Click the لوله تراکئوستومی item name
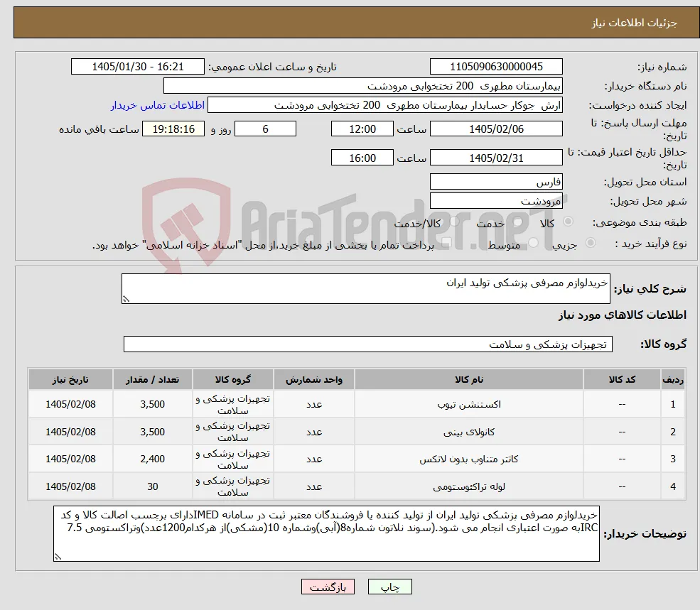This screenshot has height=610, width=700. [x=469, y=487]
